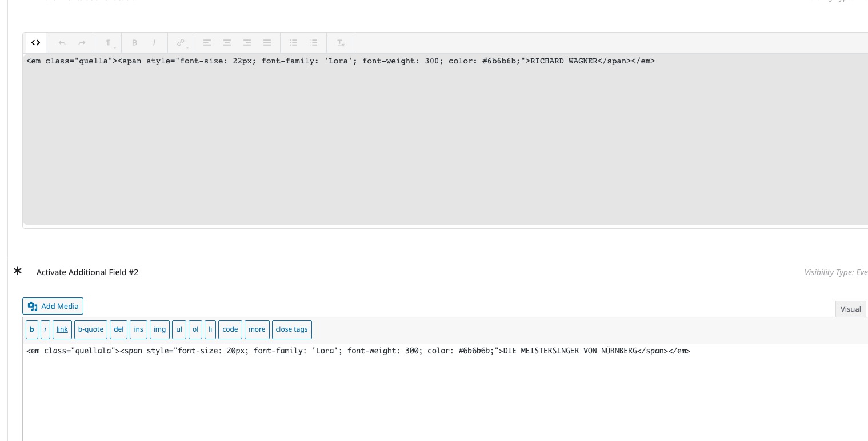
Task: Click the b quicktag button
Action: [32, 329]
